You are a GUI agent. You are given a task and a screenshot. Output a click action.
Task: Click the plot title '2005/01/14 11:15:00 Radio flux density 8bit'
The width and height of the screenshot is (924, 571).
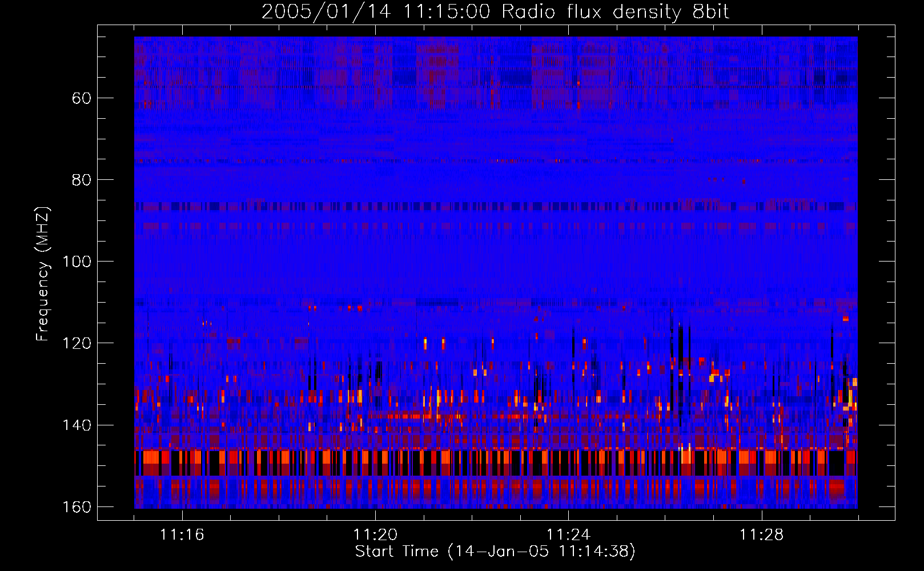[496, 12]
